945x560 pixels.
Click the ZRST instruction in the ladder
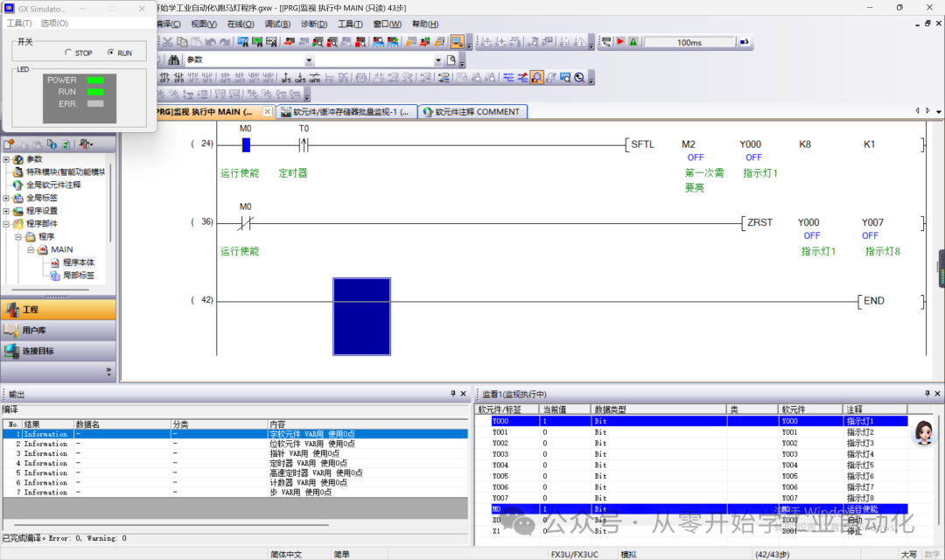[760, 222]
